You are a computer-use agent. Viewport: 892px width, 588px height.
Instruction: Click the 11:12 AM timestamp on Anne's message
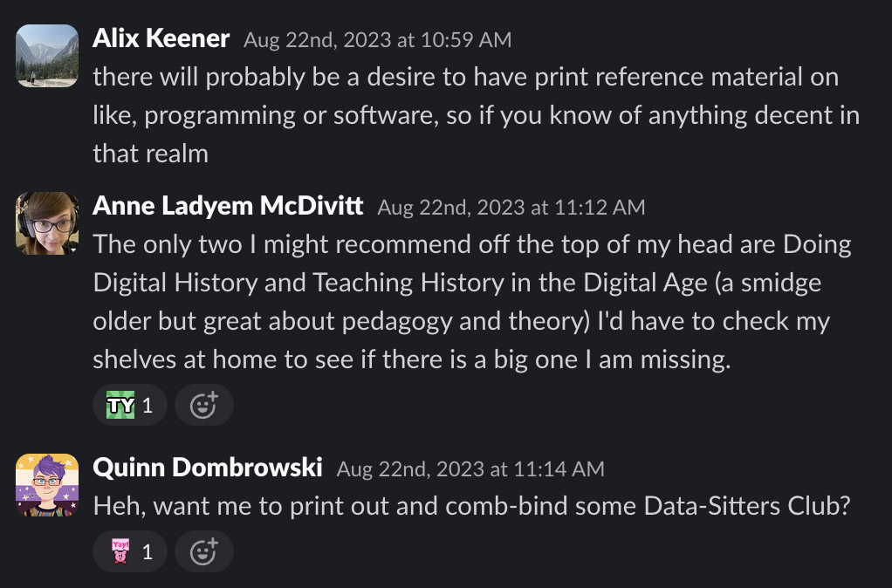pyautogui.click(x=510, y=208)
